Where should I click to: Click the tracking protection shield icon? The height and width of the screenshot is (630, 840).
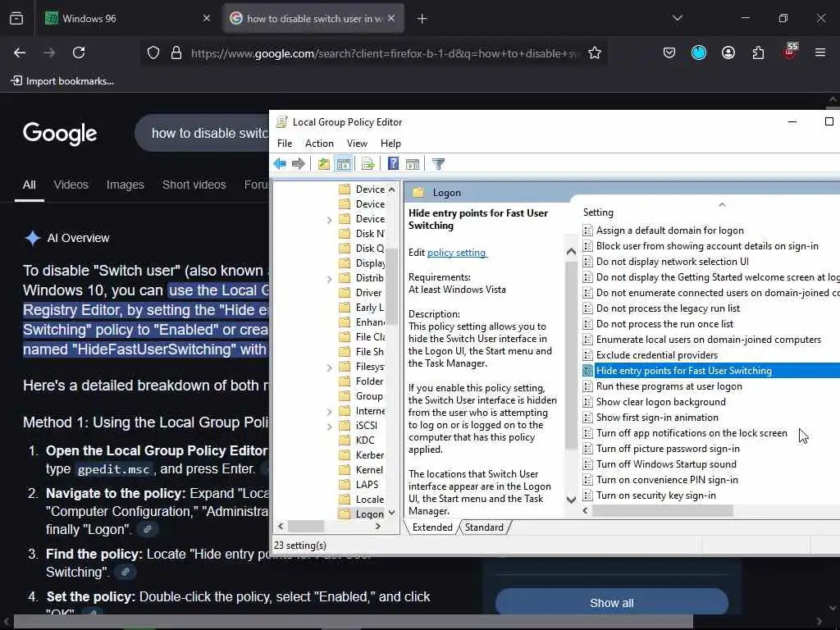pos(153,52)
